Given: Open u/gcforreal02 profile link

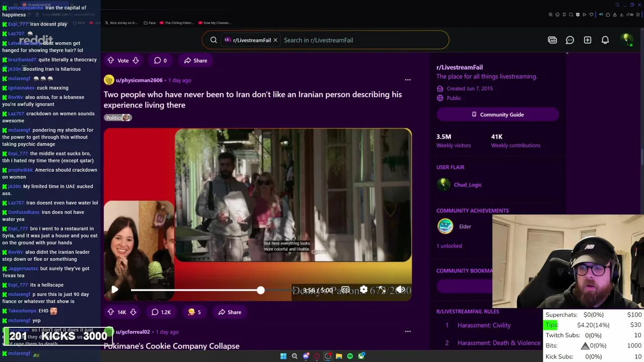Looking at the screenshot, I should tap(133, 332).
